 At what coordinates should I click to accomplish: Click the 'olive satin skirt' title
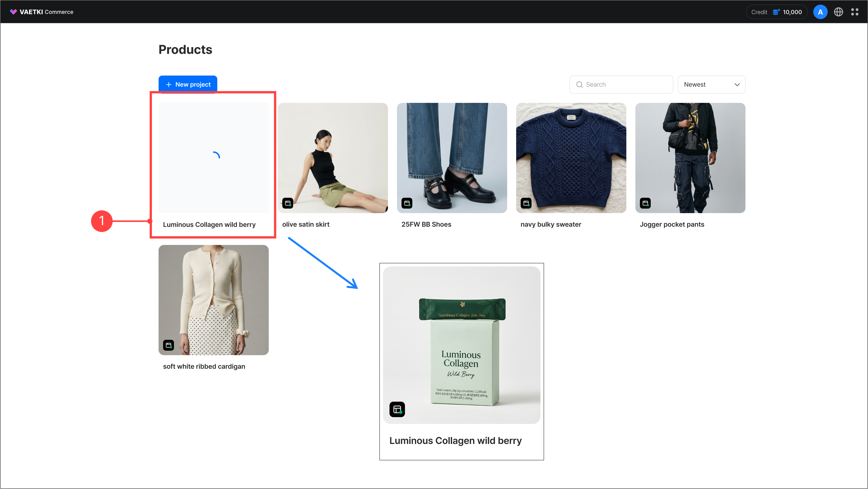tap(306, 224)
